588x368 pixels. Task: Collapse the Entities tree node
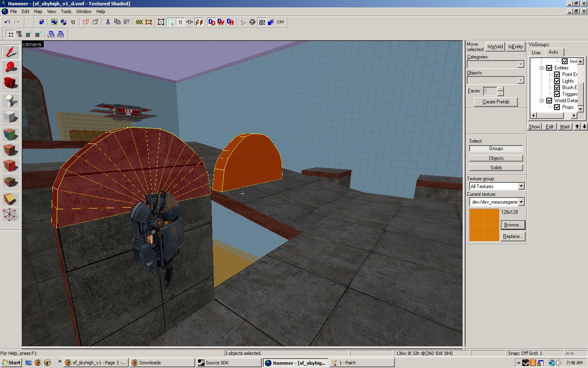(542, 68)
